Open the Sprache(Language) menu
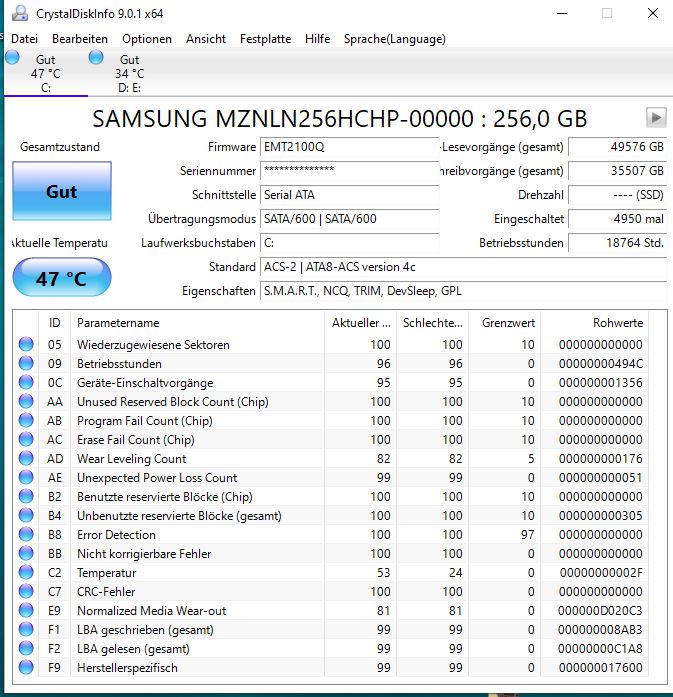Screen dimensions: 673x697 [395, 39]
